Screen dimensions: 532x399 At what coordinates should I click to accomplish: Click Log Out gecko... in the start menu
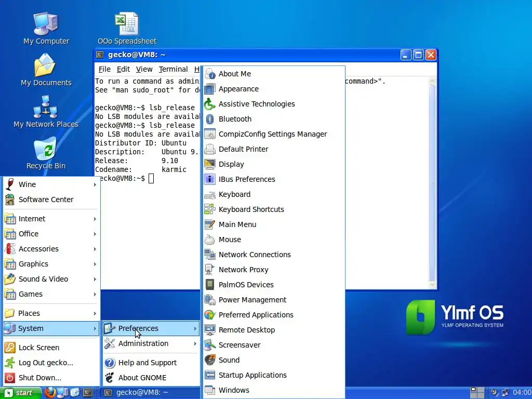coord(51,363)
